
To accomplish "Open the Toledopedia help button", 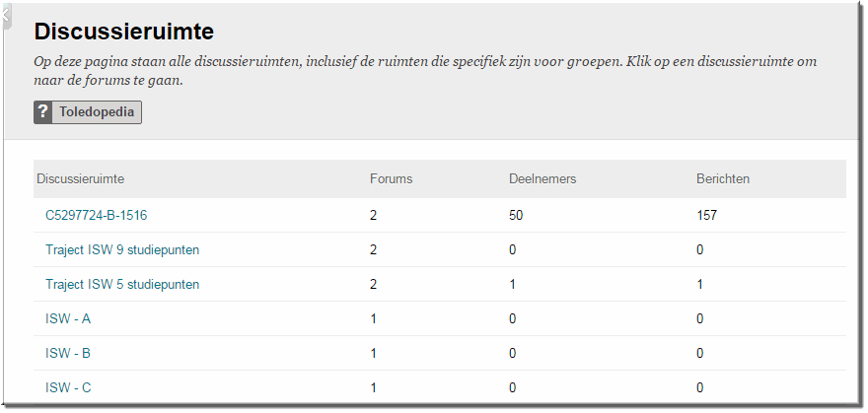I will [x=88, y=112].
